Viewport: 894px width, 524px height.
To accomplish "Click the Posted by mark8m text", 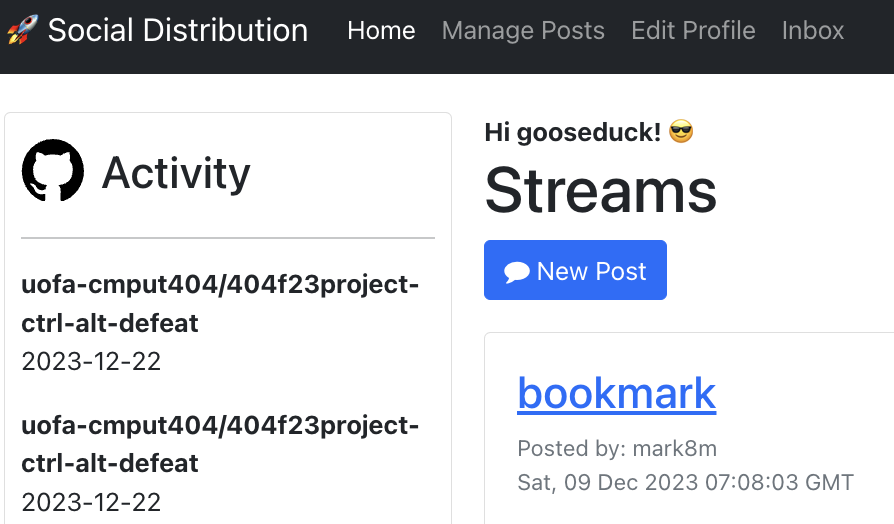I will pos(617,448).
